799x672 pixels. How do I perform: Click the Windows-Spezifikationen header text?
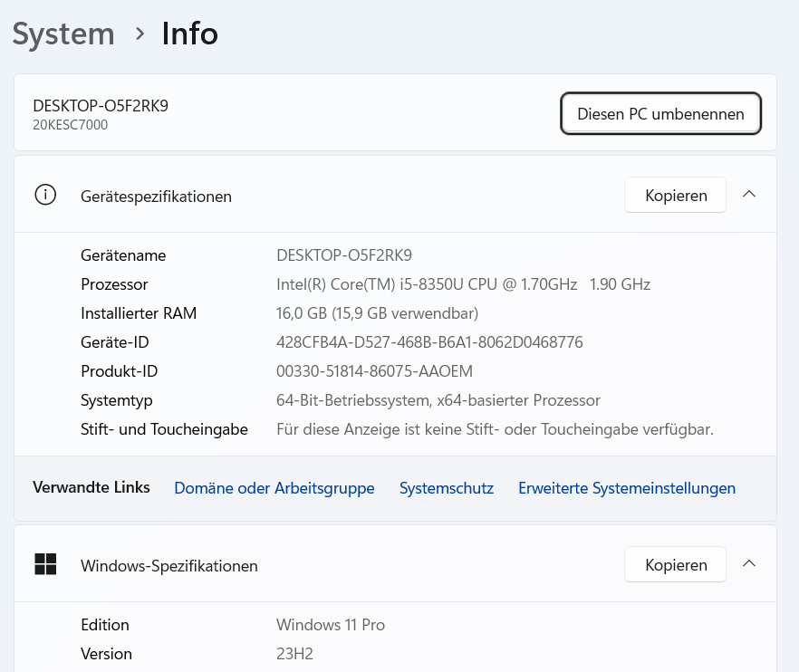point(169,565)
